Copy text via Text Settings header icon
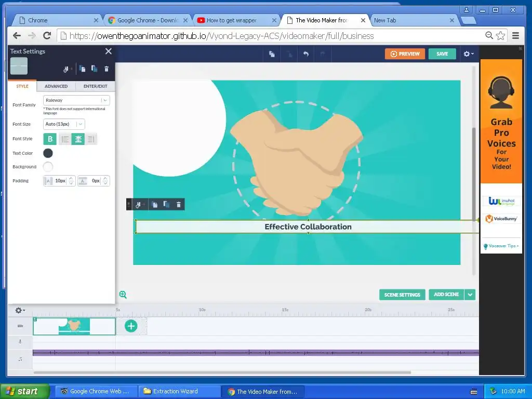The width and height of the screenshot is (532, 399). pyautogui.click(x=82, y=69)
